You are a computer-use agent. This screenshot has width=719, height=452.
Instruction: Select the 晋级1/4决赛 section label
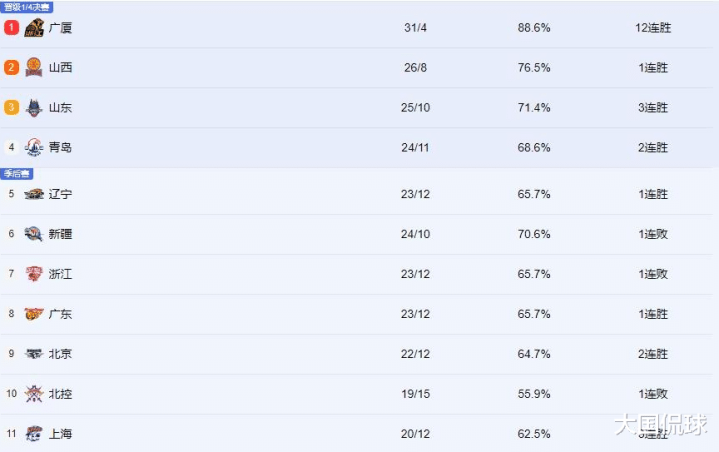click(x=27, y=6)
